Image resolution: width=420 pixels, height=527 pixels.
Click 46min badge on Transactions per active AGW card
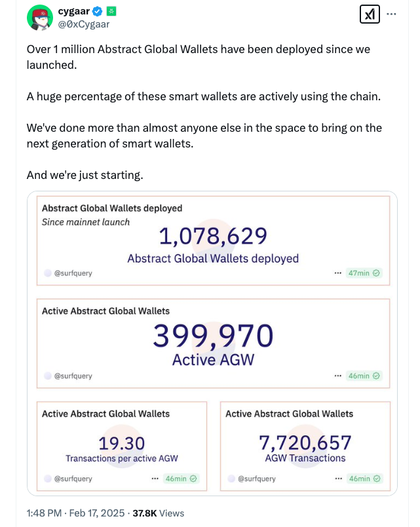pyautogui.click(x=181, y=478)
